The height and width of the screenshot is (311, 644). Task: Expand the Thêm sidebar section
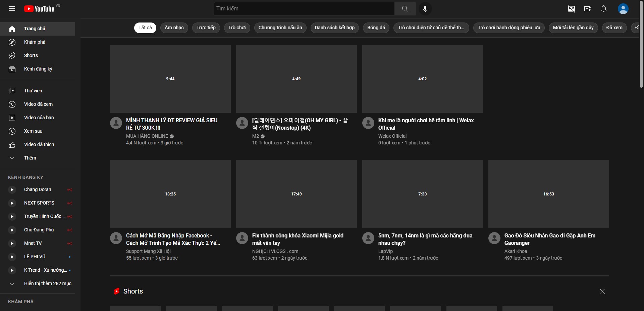coord(12,158)
